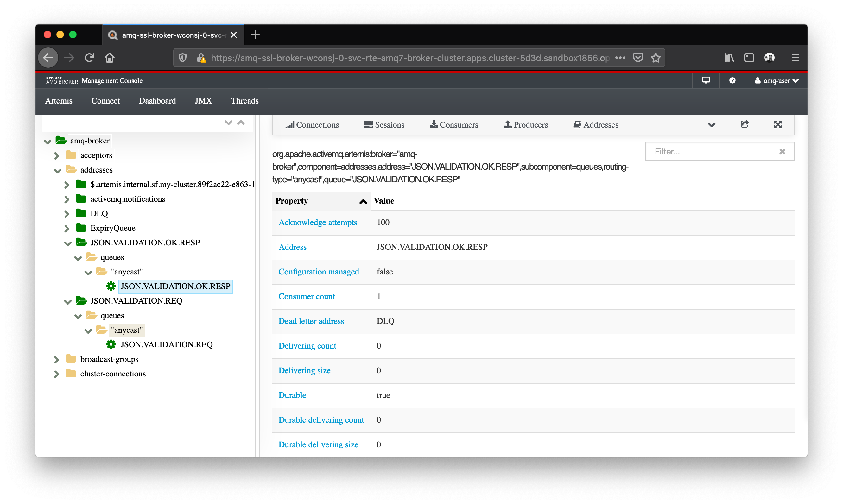Viewport: 843px width, 504px height.
Task: Bookmark this page with star icon
Action: (x=656, y=58)
